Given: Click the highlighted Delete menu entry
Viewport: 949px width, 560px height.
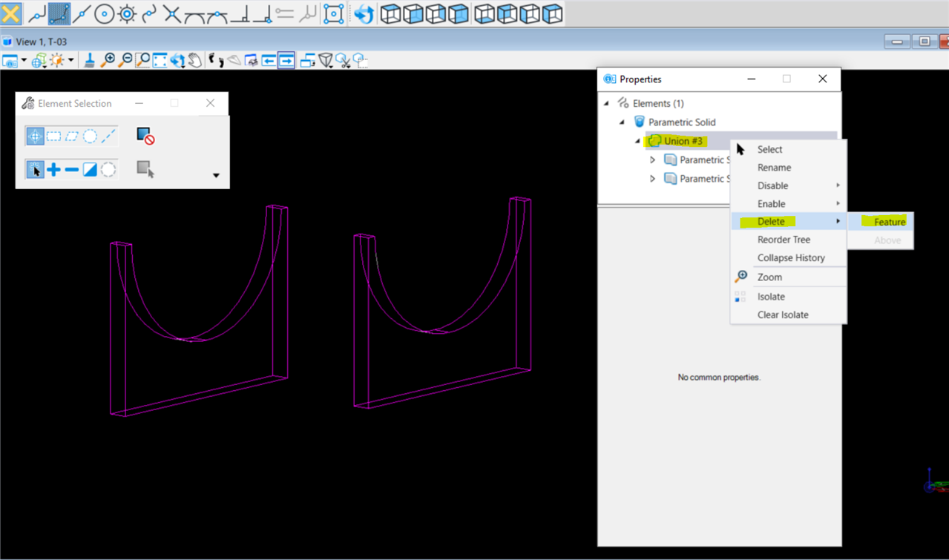Looking at the screenshot, I should pos(772,221).
